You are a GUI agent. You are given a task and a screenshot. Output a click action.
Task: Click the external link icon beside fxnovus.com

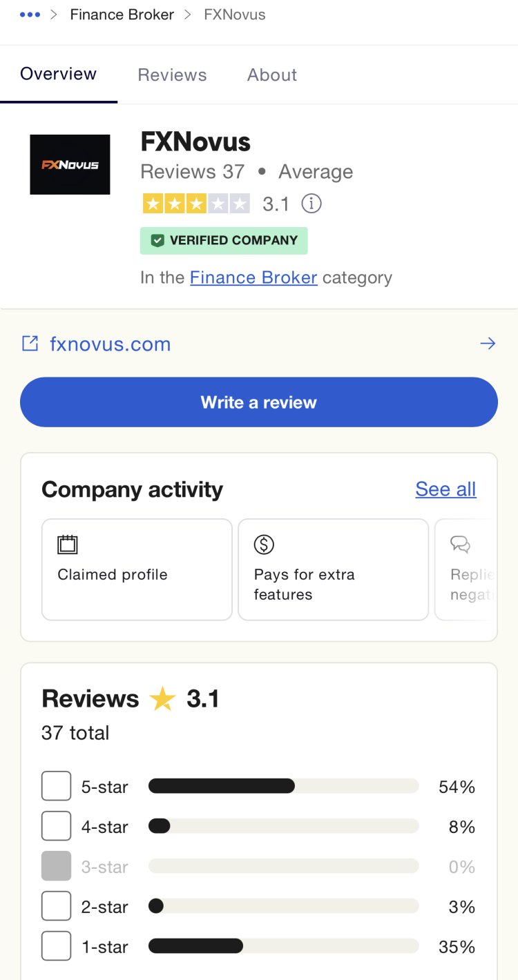click(30, 343)
